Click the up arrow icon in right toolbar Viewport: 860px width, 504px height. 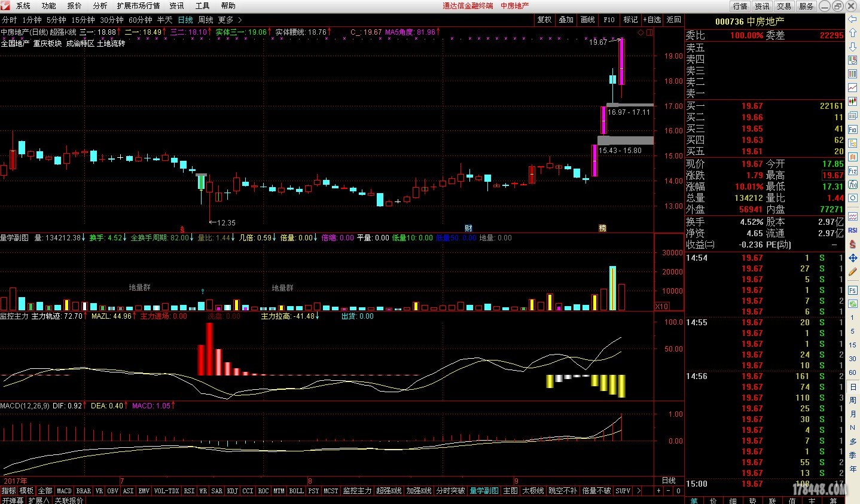853,32
